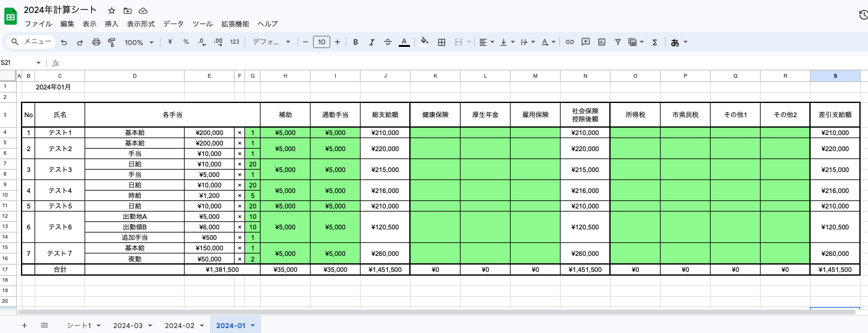
Task: Open the Borders tool
Action: click(441, 43)
